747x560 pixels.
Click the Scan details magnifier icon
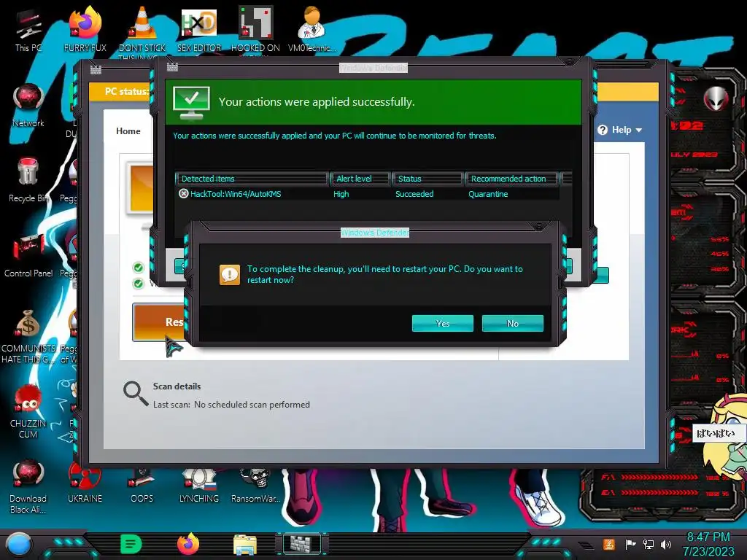click(136, 394)
